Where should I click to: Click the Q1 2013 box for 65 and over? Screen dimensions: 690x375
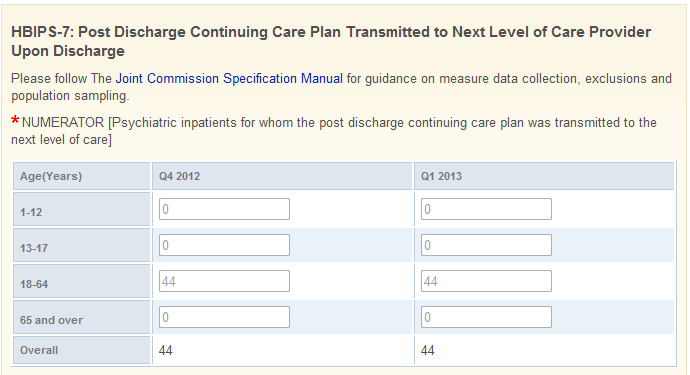point(486,317)
